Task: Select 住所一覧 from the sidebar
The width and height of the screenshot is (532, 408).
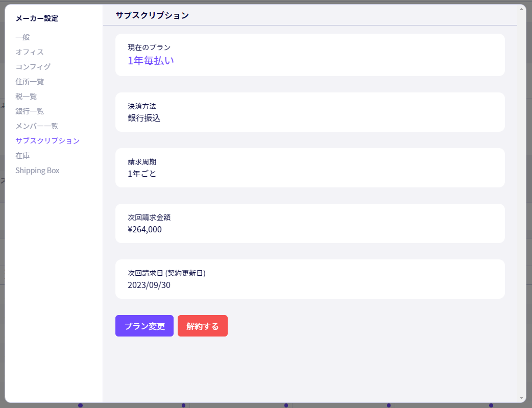Action: pos(30,82)
